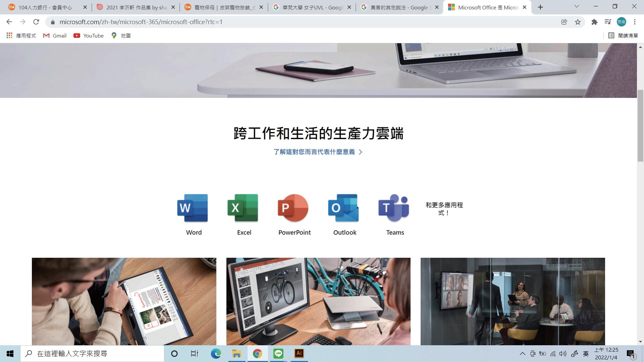Open Gmail bookmark

(x=55, y=36)
